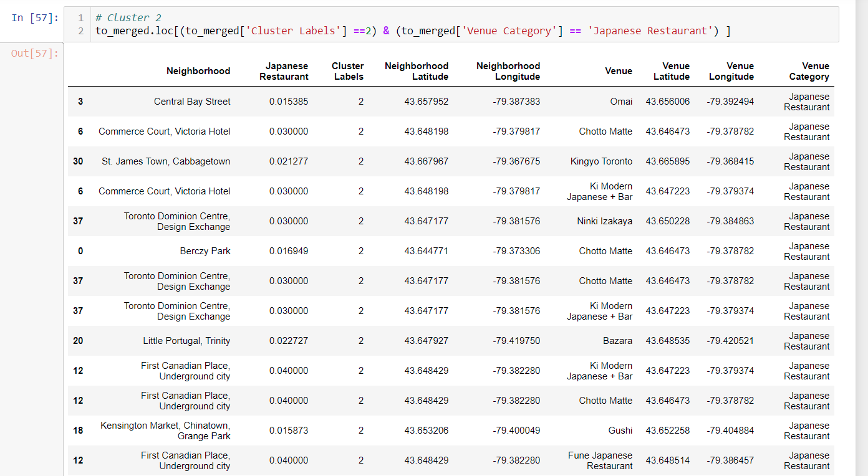Image resolution: width=868 pixels, height=476 pixels.
Task: Click the Venue Latitude column header
Action: [x=672, y=71]
